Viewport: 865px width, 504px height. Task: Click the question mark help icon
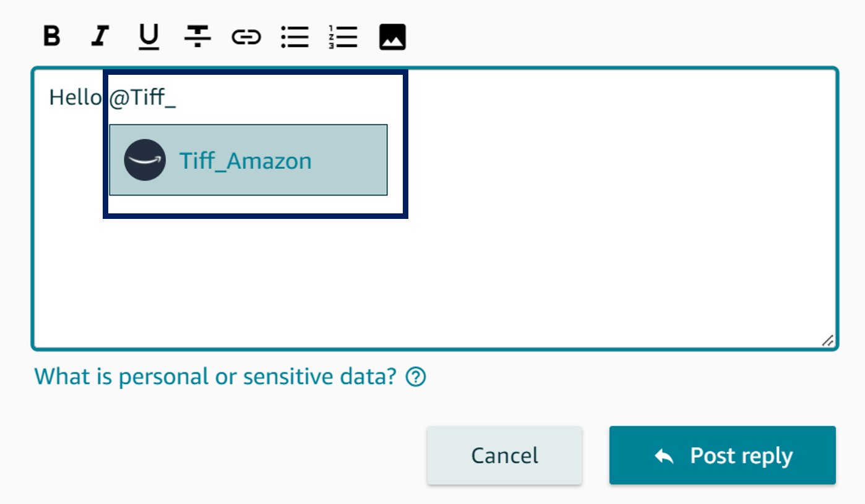point(416,377)
